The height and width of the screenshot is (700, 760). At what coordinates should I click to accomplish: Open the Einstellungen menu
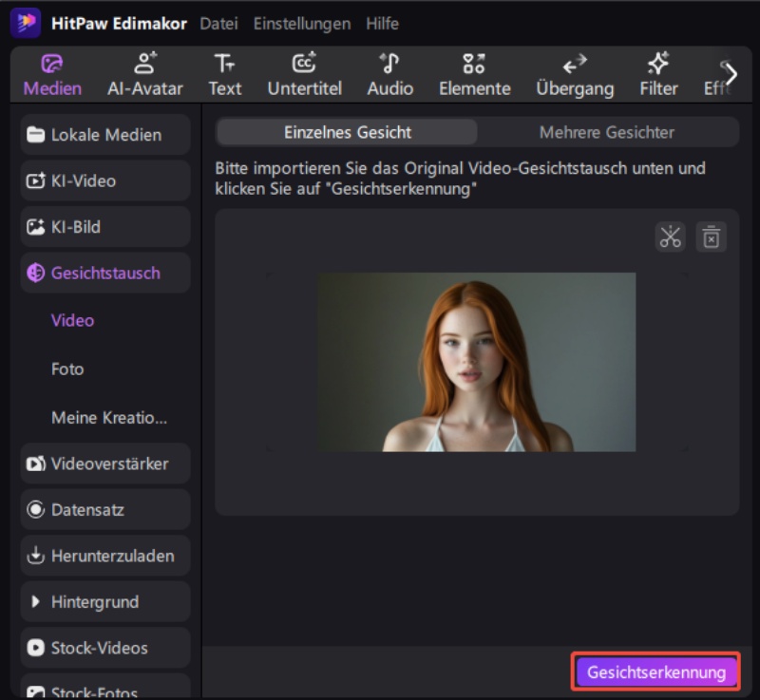click(302, 24)
